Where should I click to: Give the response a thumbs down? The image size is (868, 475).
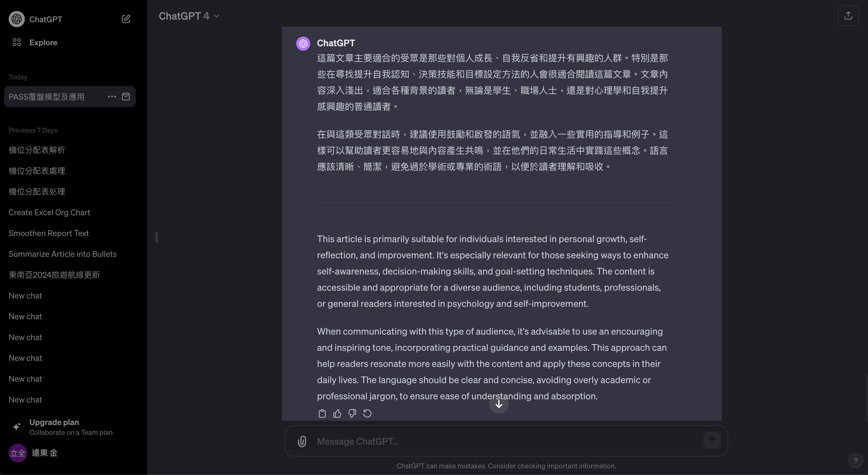point(352,413)
